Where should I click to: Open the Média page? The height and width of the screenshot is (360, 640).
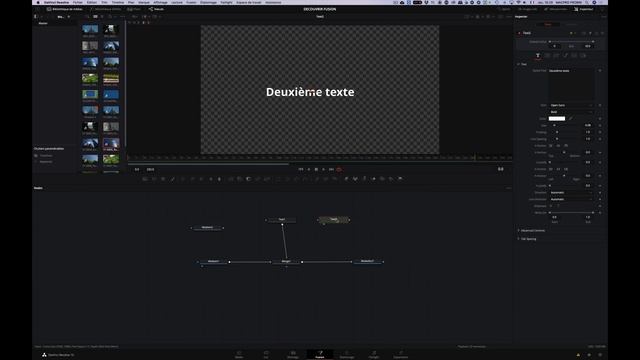click(x=239, y=354)
